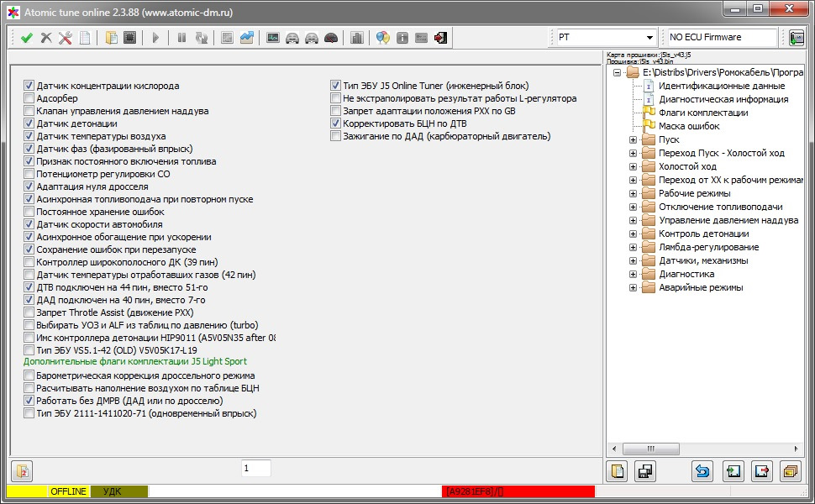Click the green checkmark toolbar icon
The width and height of the screenshot is (815, 504).
tap(27, 38)
